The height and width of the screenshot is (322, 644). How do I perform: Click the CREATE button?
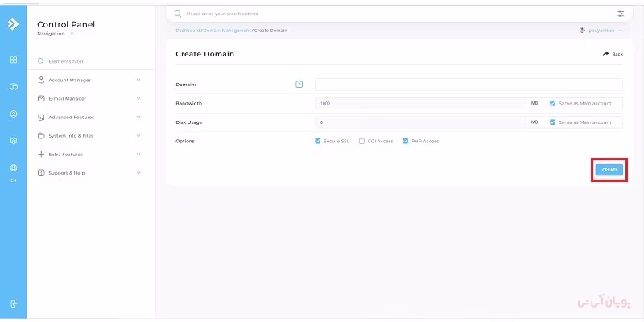(609, 170)
